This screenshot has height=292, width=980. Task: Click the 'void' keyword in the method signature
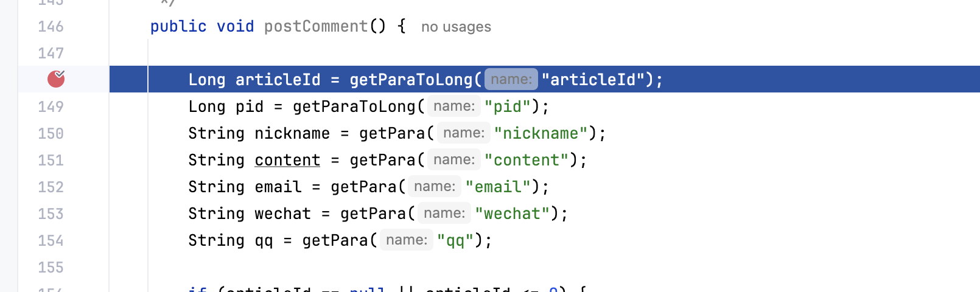[236, 26]
